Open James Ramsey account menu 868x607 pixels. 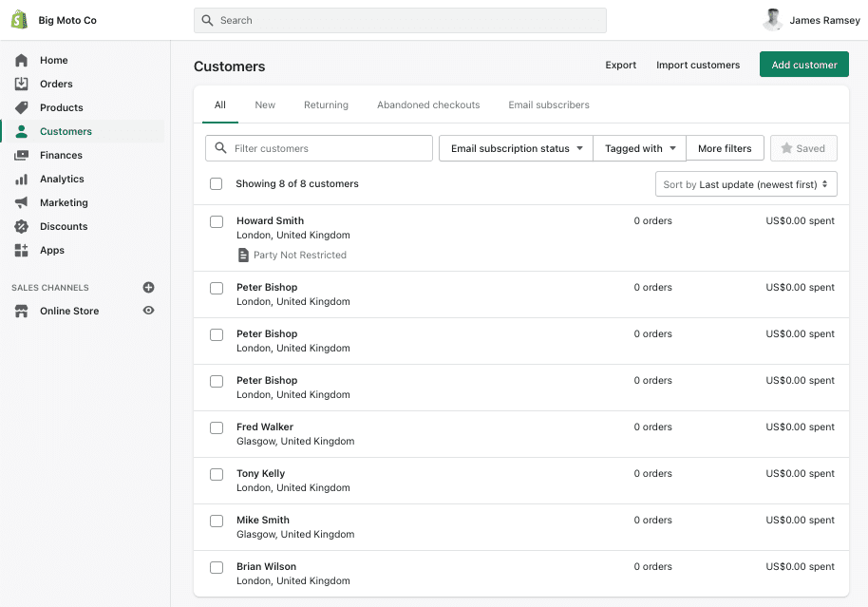point(811,20)
